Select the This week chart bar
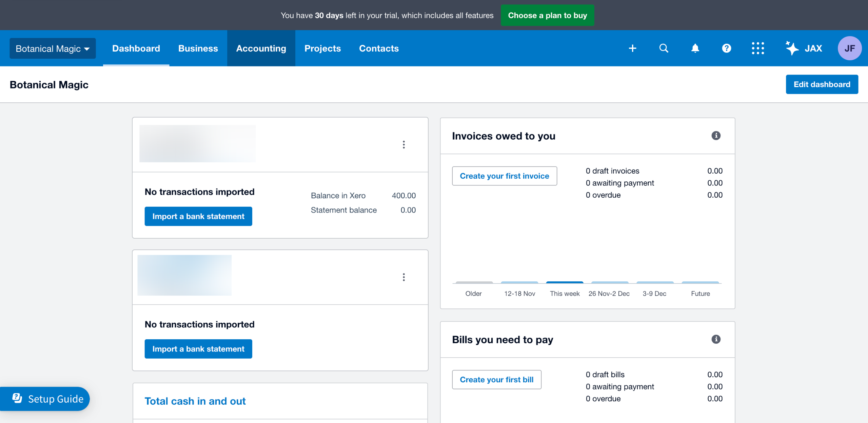868x423 pixels. pos(565,283)
